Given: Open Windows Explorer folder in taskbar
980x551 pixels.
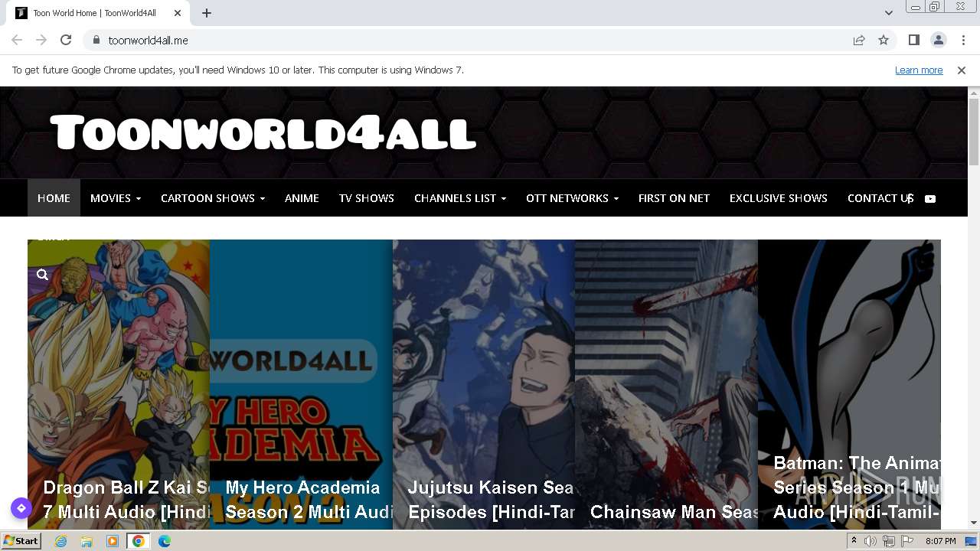Looking at the screenshot, I should point(87,541).
